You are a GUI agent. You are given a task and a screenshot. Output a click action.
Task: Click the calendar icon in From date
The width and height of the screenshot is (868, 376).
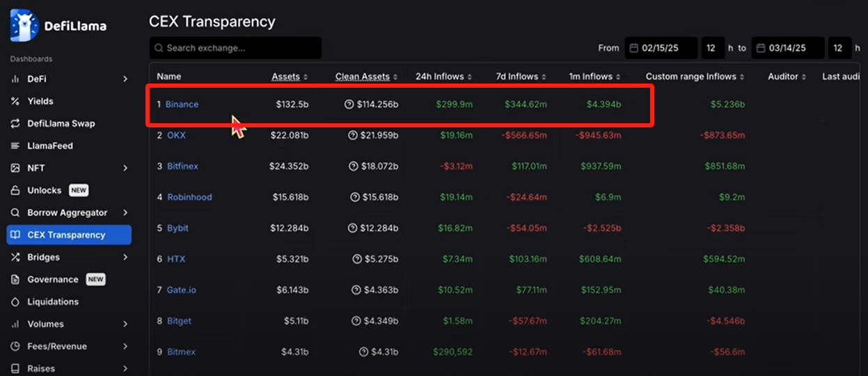point(634,48)
